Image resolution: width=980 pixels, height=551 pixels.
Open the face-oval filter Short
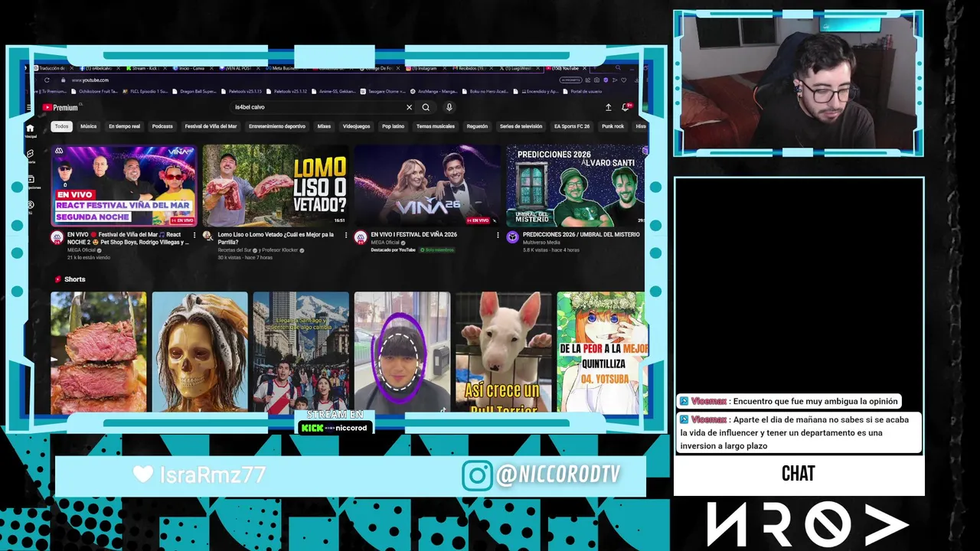pos(402,353)
